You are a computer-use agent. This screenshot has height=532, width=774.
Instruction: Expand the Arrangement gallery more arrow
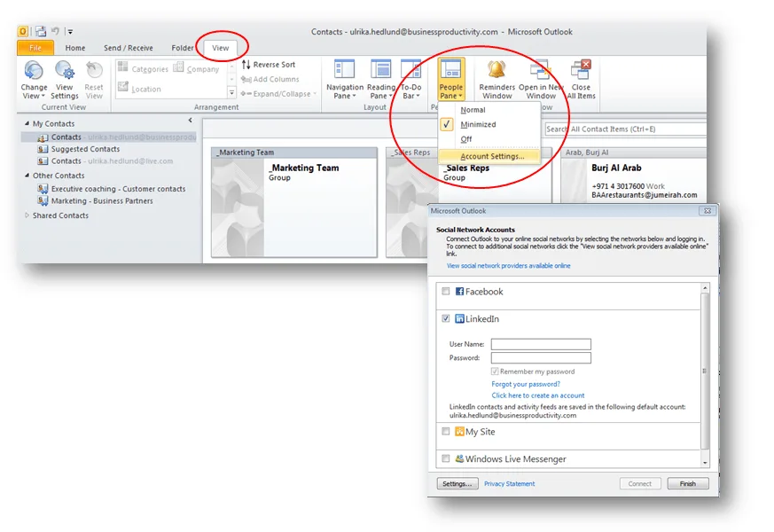pyautogui.click(x=231, y=92)
